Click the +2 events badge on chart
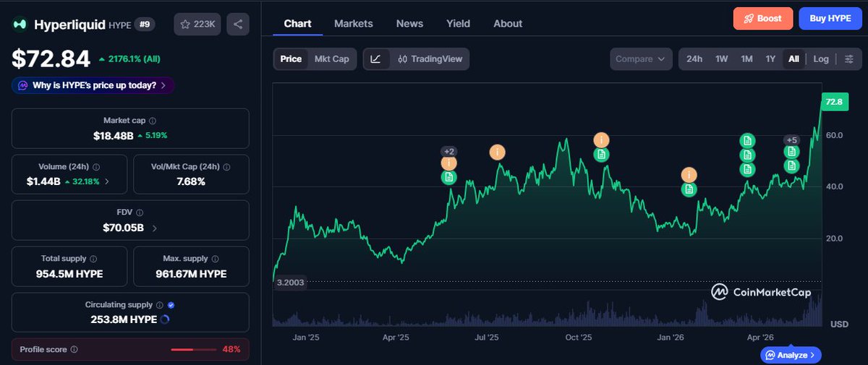The image size is (868, 365). pos(448,151)
